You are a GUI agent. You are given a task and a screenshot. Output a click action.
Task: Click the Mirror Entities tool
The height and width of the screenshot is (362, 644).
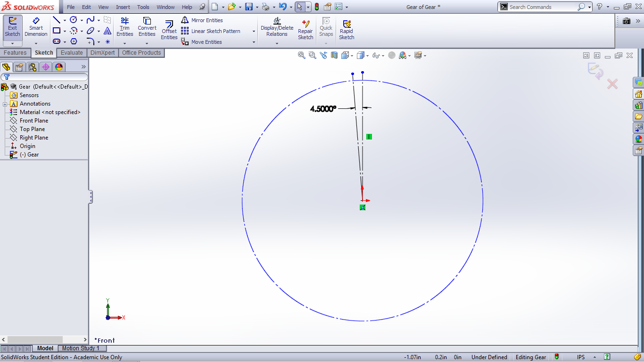coord(202,20)
